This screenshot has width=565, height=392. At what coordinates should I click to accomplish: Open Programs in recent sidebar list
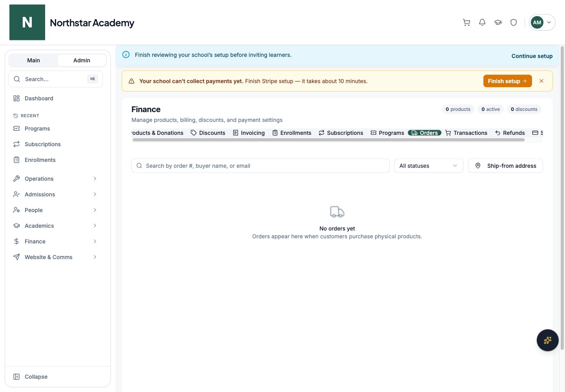(55, 129)
